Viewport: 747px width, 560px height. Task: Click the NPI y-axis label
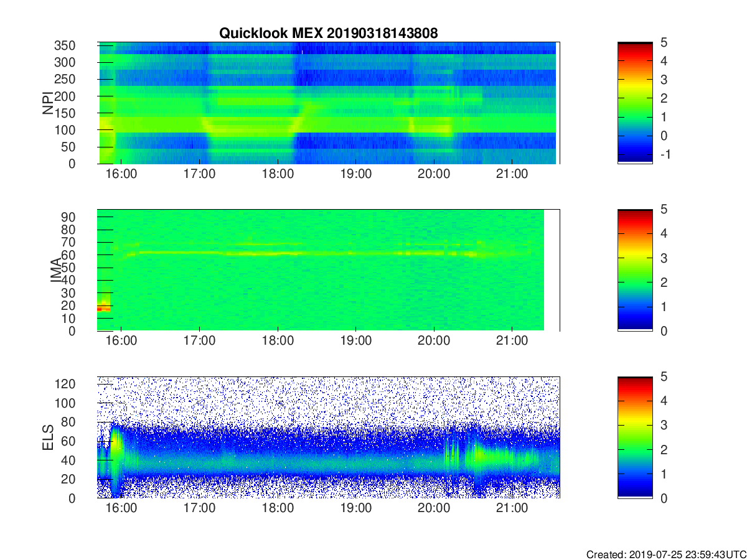click(49, 103)
